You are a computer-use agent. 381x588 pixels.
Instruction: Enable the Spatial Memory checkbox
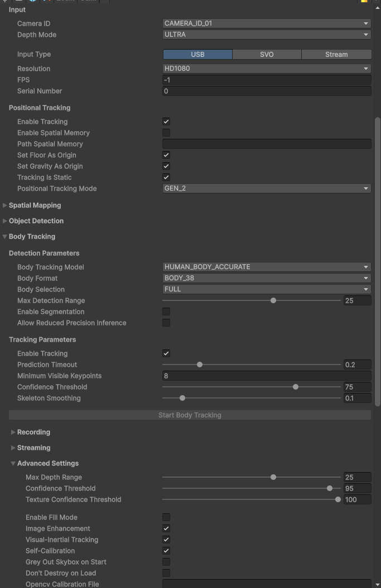(x=166, y=133)
